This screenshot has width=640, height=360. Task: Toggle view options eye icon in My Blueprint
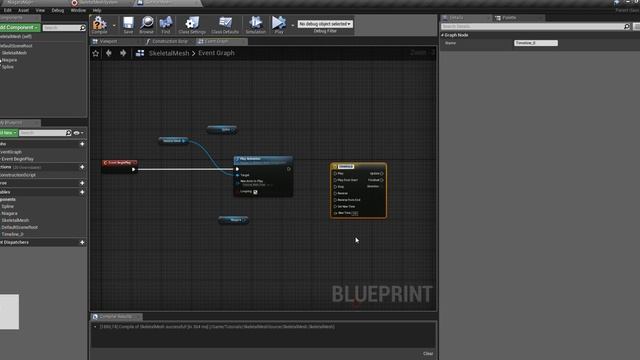tap(76, 133)
